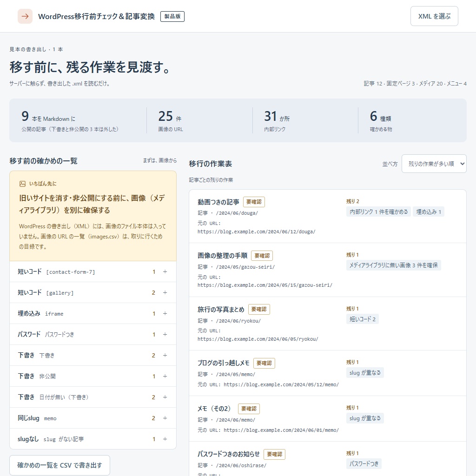The width and height of the screenshot is (476, 476).
Task: Click 記事 12 · 固定ページ 3 summary text
Action: (390, 84)
